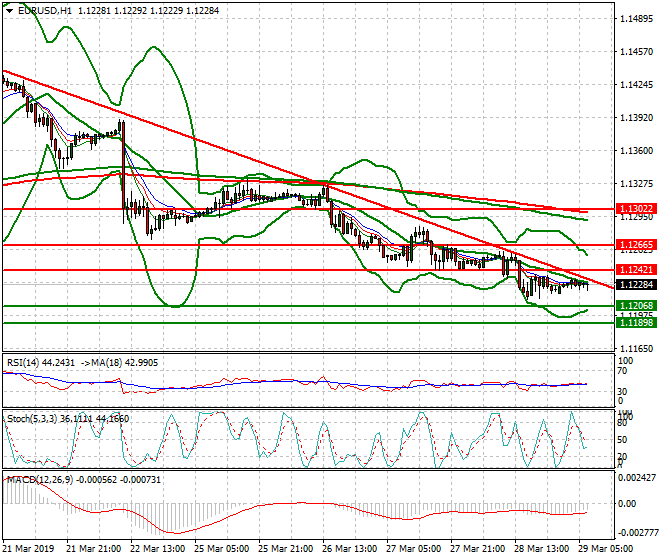The width and height of the screenshot is (660, 560).
Task: Click the 1.12284 current price marker
Action: (x=636, y=284)
